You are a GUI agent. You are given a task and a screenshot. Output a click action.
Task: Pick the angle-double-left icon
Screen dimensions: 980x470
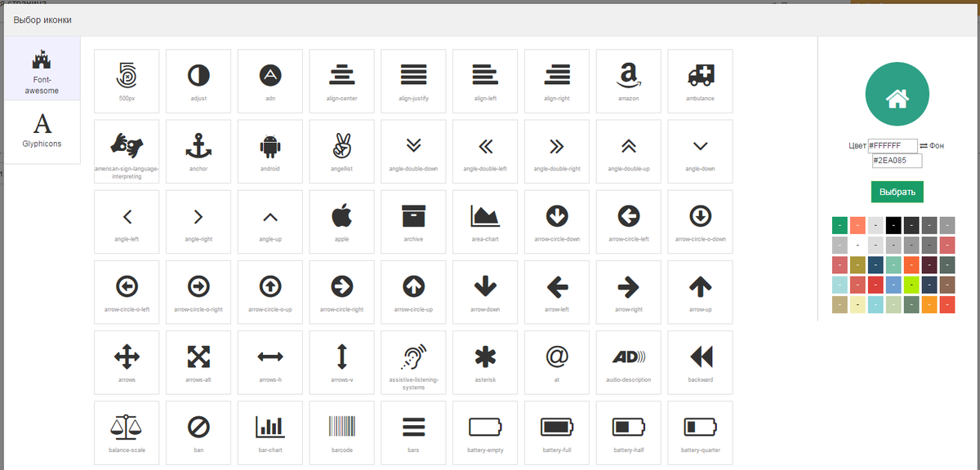pos(485,151)
